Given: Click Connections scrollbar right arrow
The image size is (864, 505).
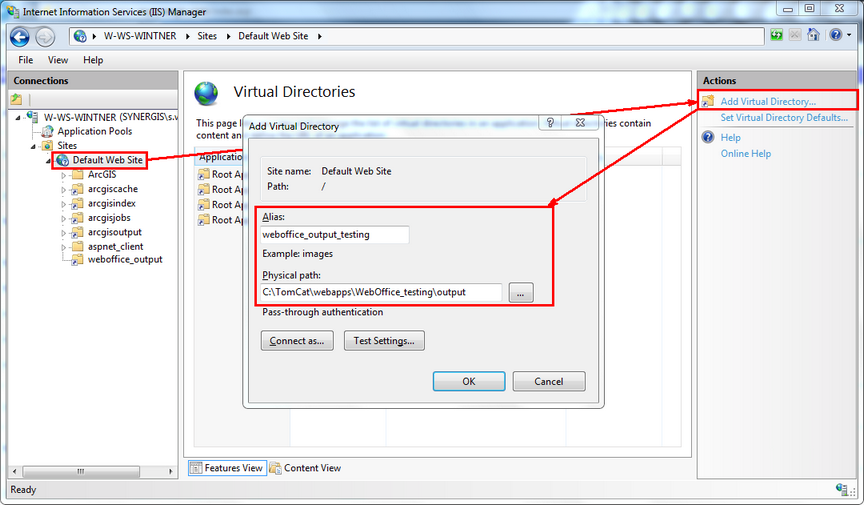Looking at the screenshot, I should (x=170, y=471).
